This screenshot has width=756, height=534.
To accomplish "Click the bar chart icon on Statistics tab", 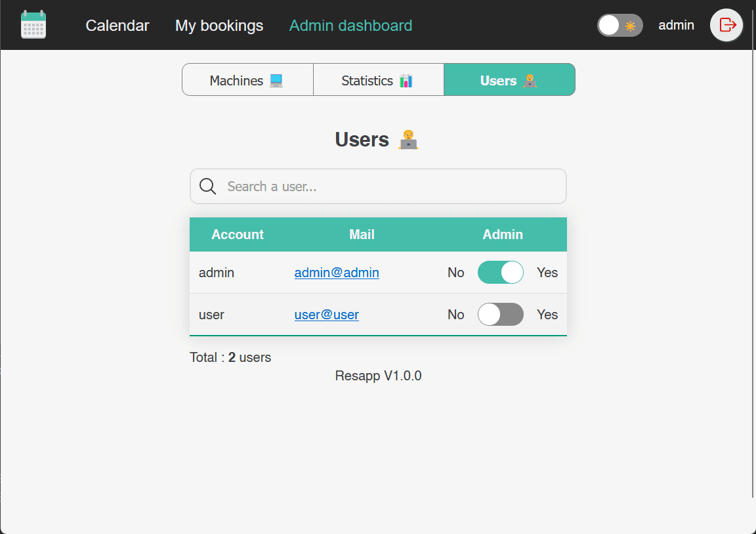I will click(x=405, y=79).
